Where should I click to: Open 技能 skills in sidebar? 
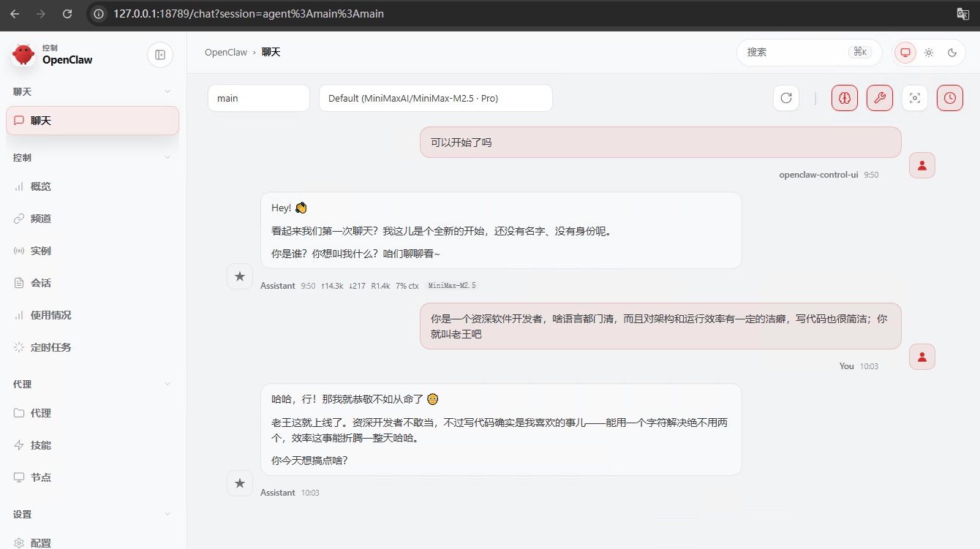click(92, 445)
